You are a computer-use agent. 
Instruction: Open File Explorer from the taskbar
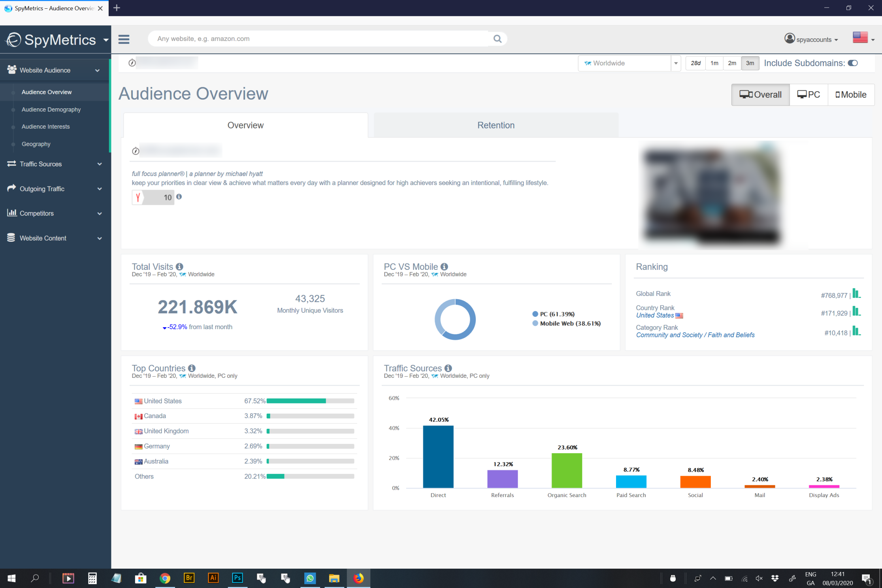(334, 579)
